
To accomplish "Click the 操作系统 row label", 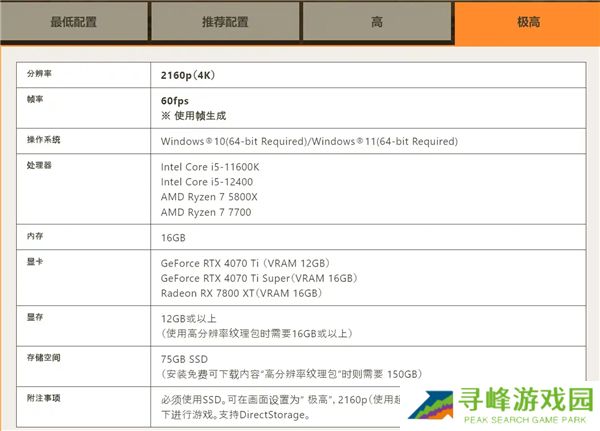I will [x=43, y=140].
